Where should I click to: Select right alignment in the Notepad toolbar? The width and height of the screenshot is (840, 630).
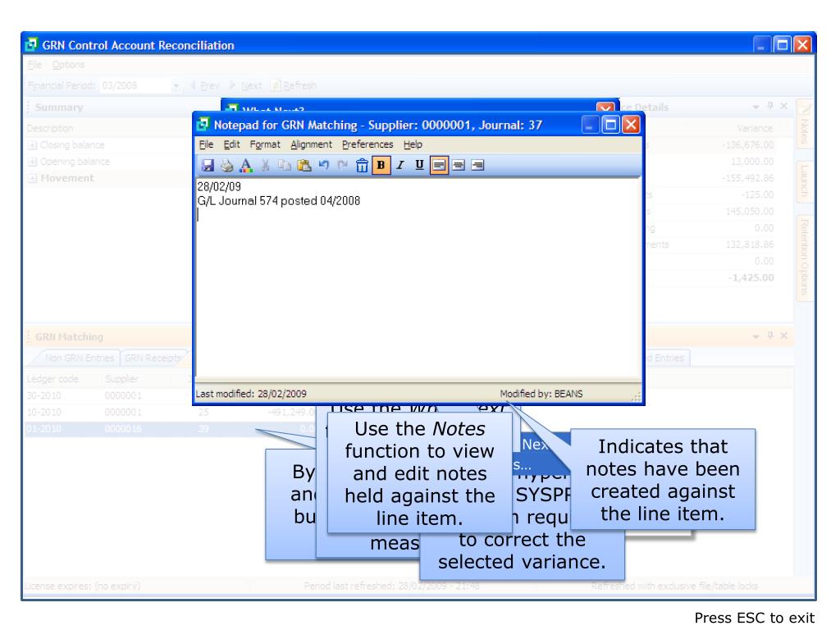click(x=477, y=165)
